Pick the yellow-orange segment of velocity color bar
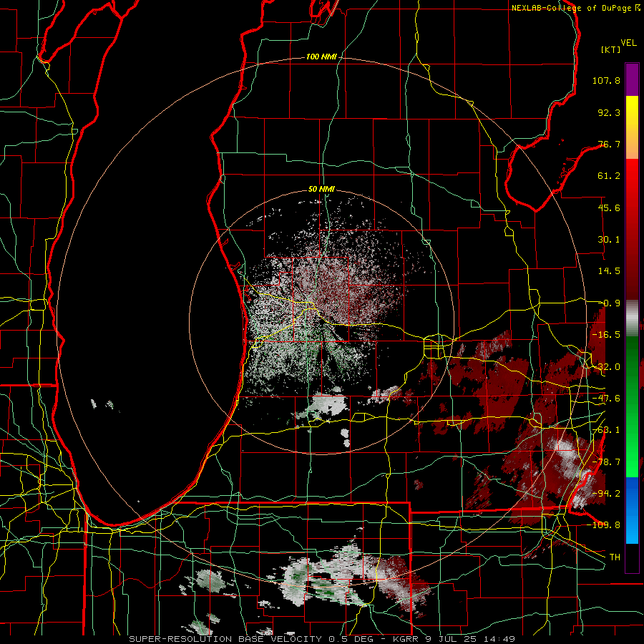 click(x=632, y=127)
